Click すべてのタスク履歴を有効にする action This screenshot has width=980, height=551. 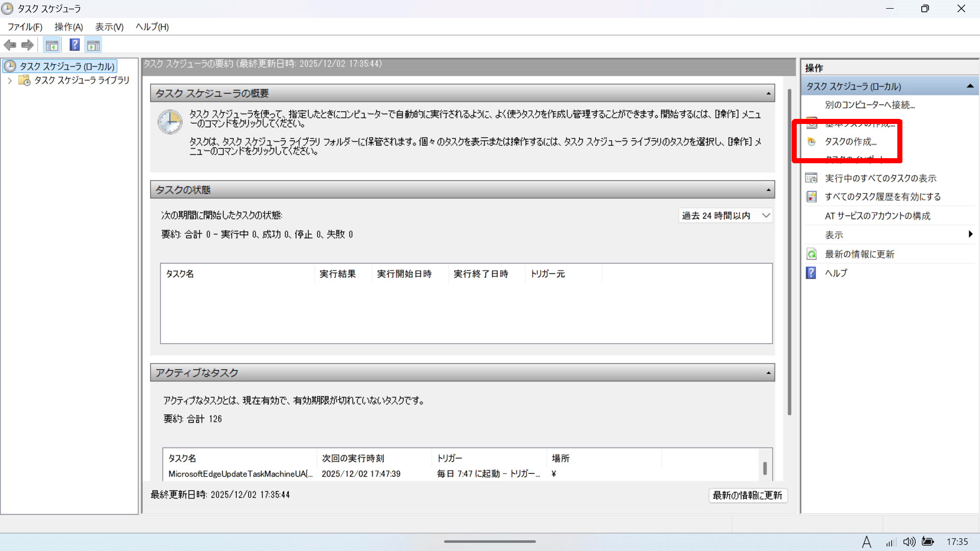tap(882, 197)
